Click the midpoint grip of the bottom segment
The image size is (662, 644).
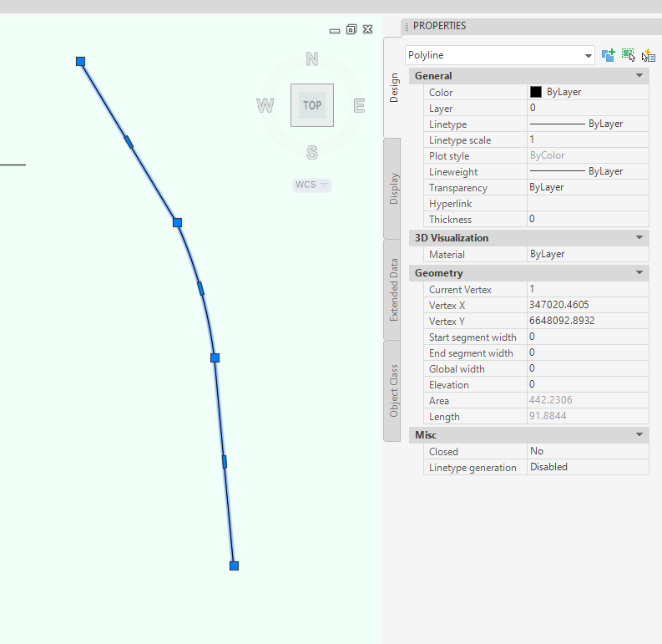pyautogui.click(x=225, y=462)
